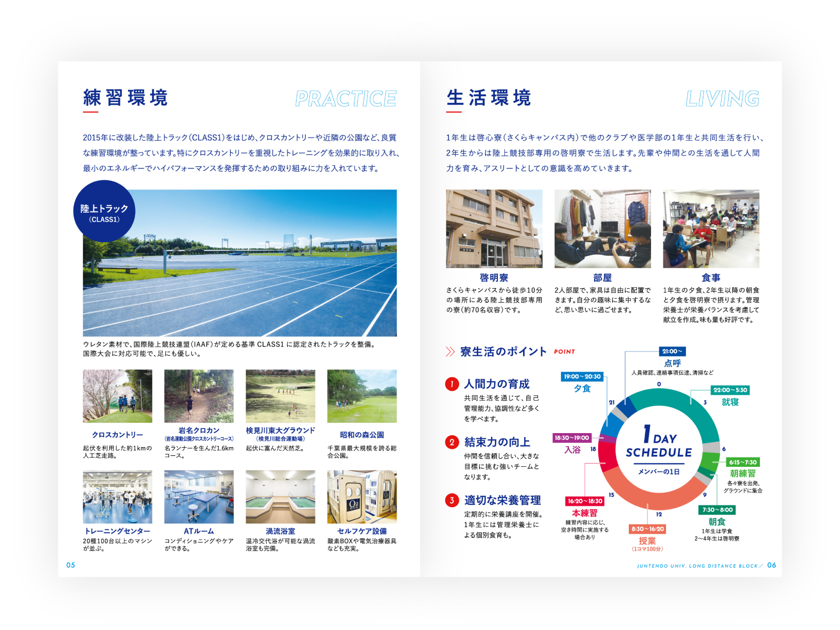Screen dimensions: 840x630
Task: Open the 部屋 dorm room photo
Action: click(x=603, y=229)
